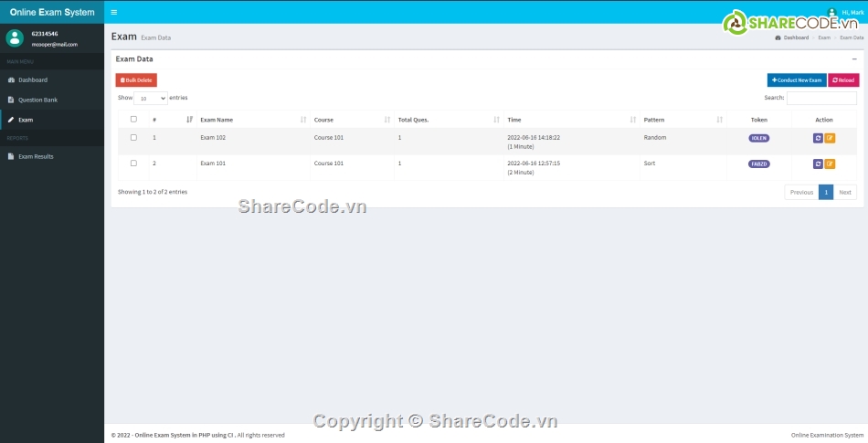The image size is (868, 443).
Task: Click regenerate token icon for Exam 101
Action: tap(818, 163)
